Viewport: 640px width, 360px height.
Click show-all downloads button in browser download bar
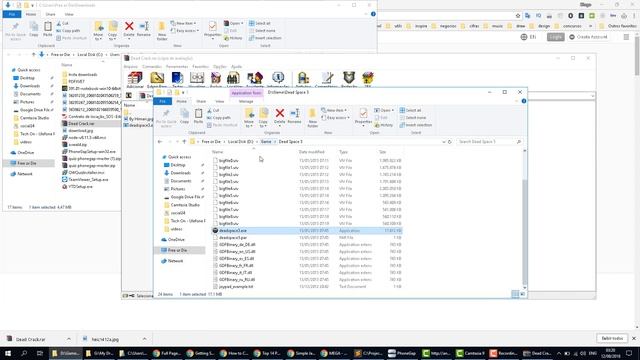click(612, 338)
